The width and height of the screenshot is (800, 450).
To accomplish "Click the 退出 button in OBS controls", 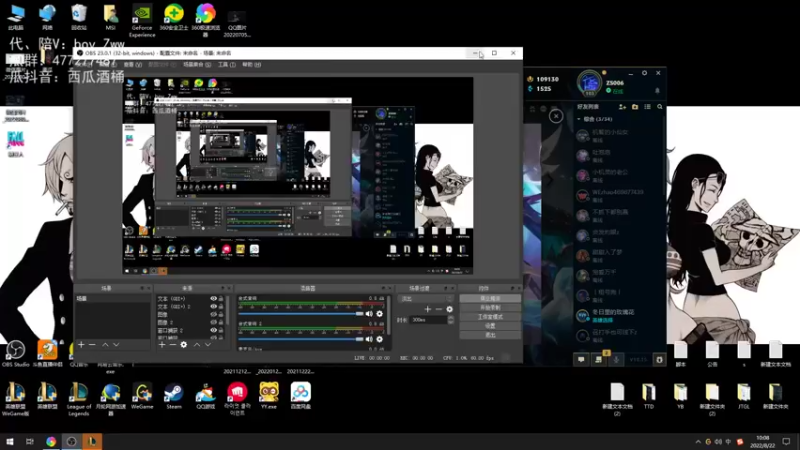I will (x=490, y=335).
